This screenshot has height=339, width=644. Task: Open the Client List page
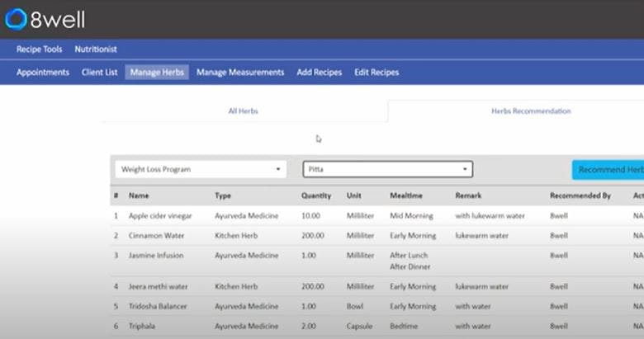click(99, 73)
